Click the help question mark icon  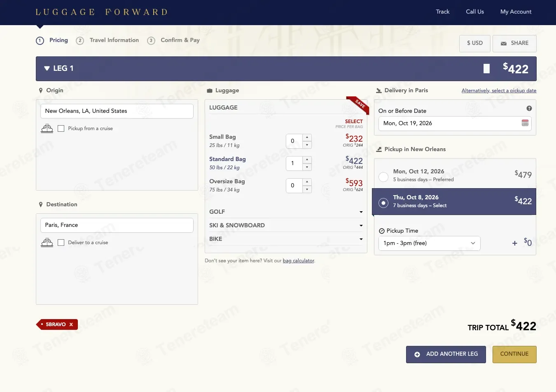[529, 108]
